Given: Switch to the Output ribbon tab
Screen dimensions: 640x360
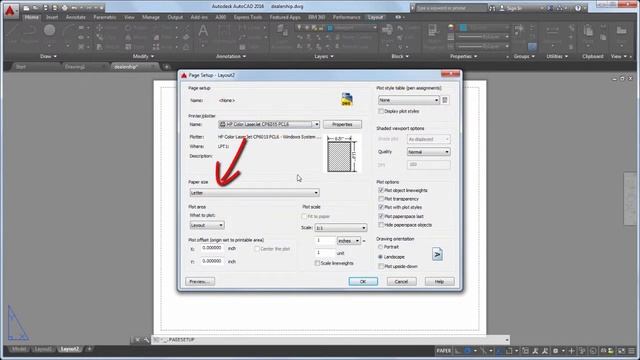Looking at the screenshot, I should click(x=175, y=17).
